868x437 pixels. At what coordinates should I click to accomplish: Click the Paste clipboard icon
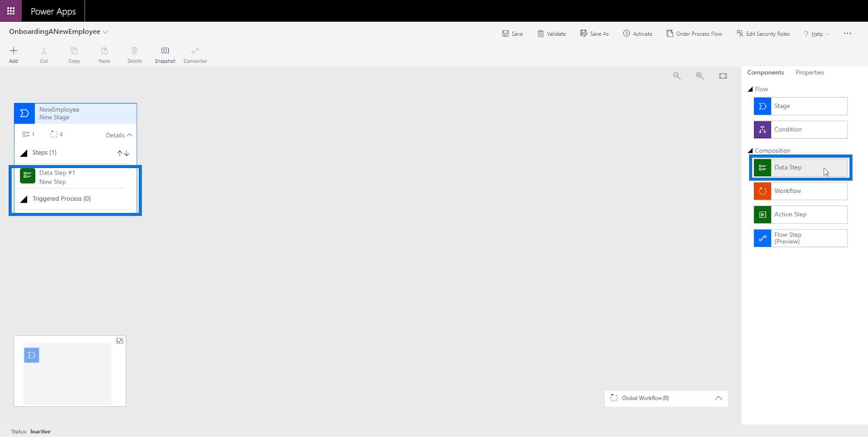[x=105, y=51]
